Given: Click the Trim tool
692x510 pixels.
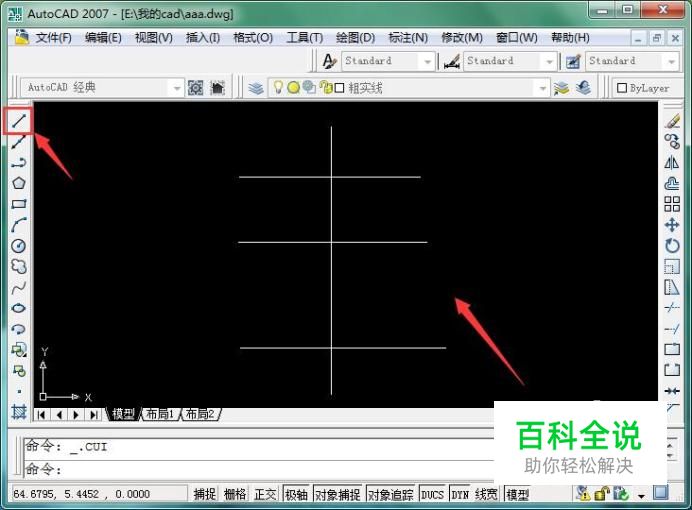Looking at the screenshot, I should [672, 308].
